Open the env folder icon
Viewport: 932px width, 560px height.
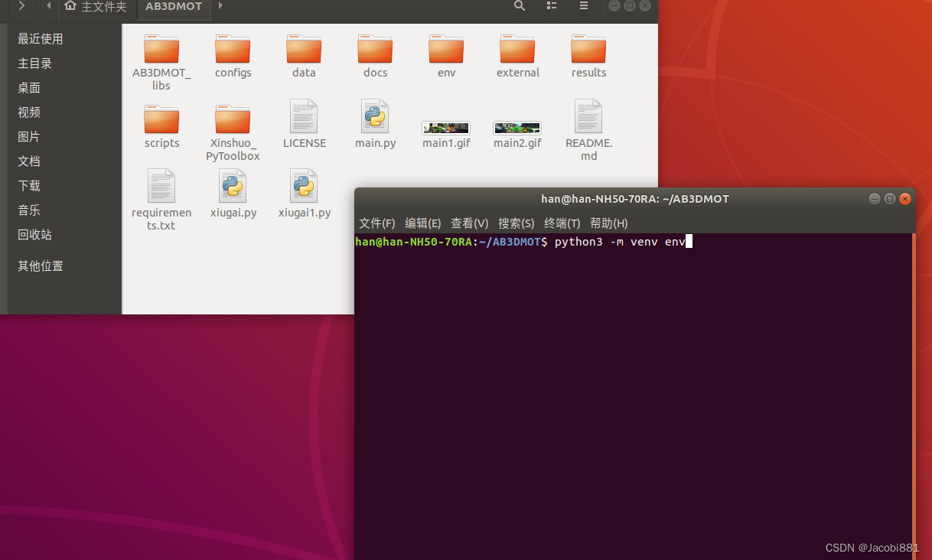tap(446, 49)
